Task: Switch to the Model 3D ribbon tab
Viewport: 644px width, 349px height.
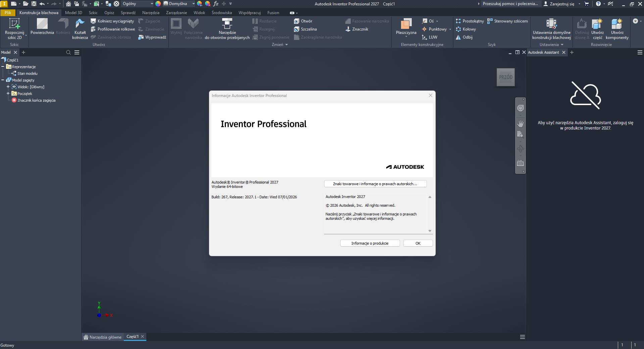Action: click(73, 13)
